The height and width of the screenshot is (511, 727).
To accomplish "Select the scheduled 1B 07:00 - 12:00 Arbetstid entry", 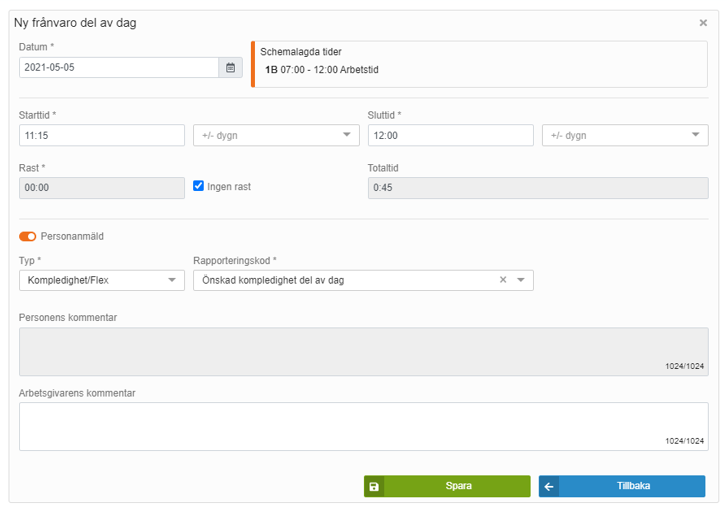I will 322,70.
